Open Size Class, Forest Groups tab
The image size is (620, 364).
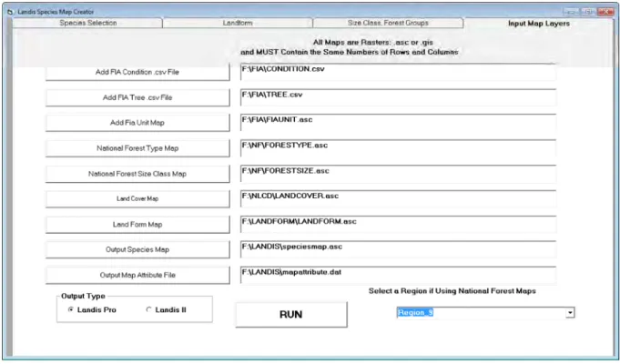click(x=388, y=23)
